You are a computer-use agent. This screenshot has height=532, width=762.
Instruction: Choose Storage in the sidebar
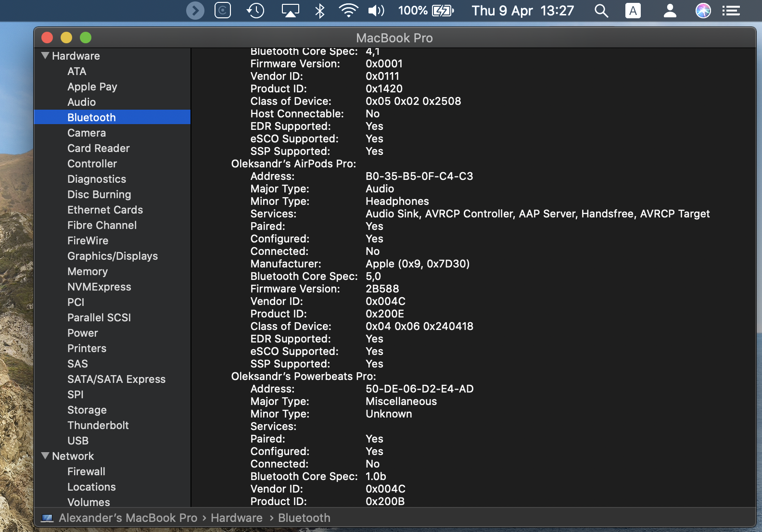[x=87, y=410]
